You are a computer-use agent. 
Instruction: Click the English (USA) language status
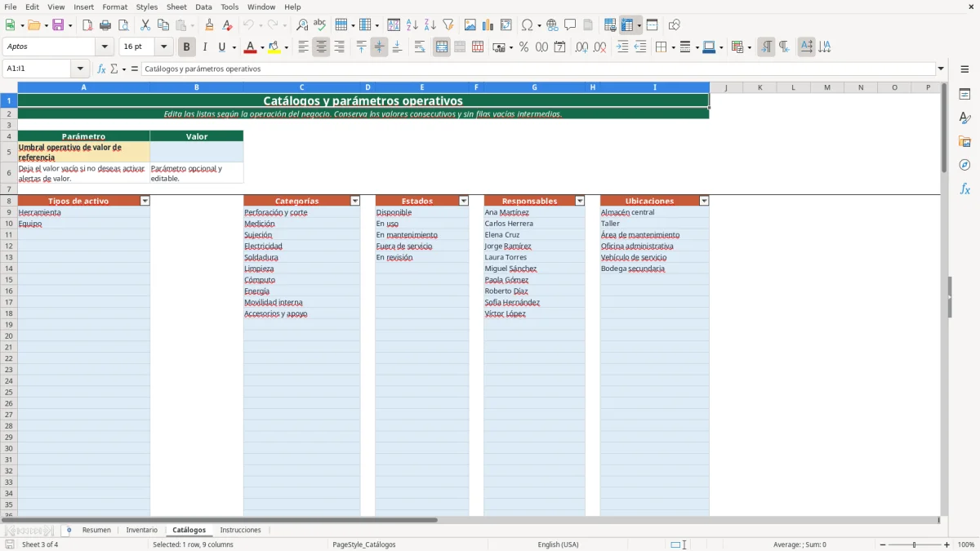tap(558, 544)
